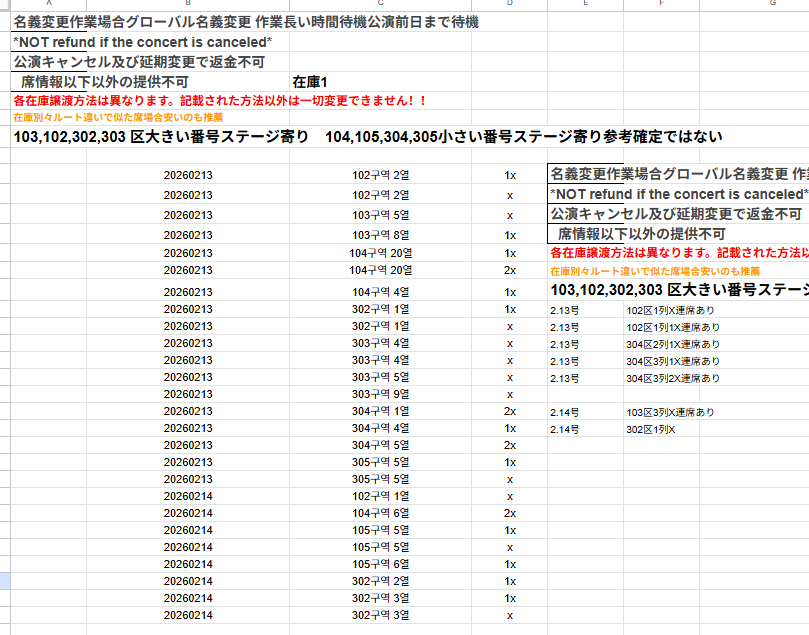Click the seat cell 303구역 9열

point(381,394)
